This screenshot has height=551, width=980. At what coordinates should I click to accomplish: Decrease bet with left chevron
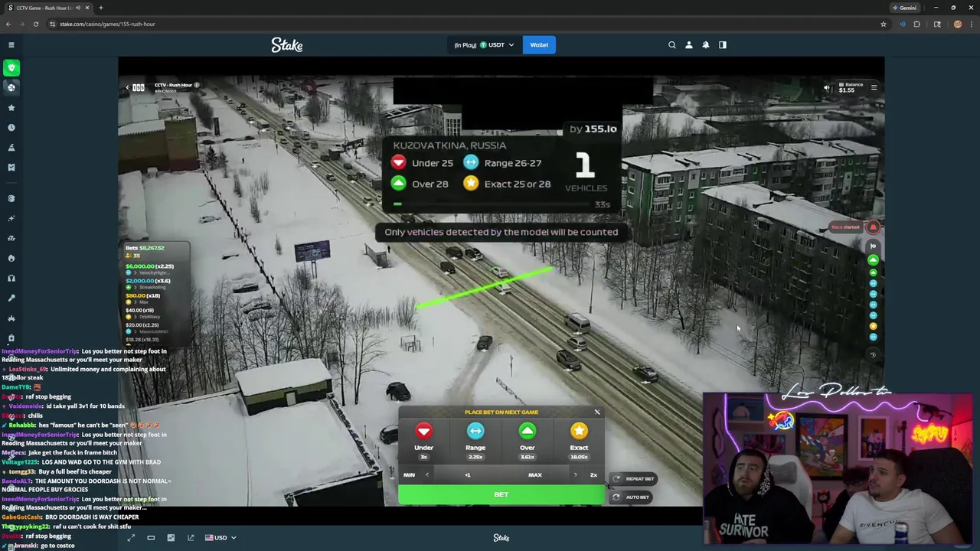[x=427, y=475]
